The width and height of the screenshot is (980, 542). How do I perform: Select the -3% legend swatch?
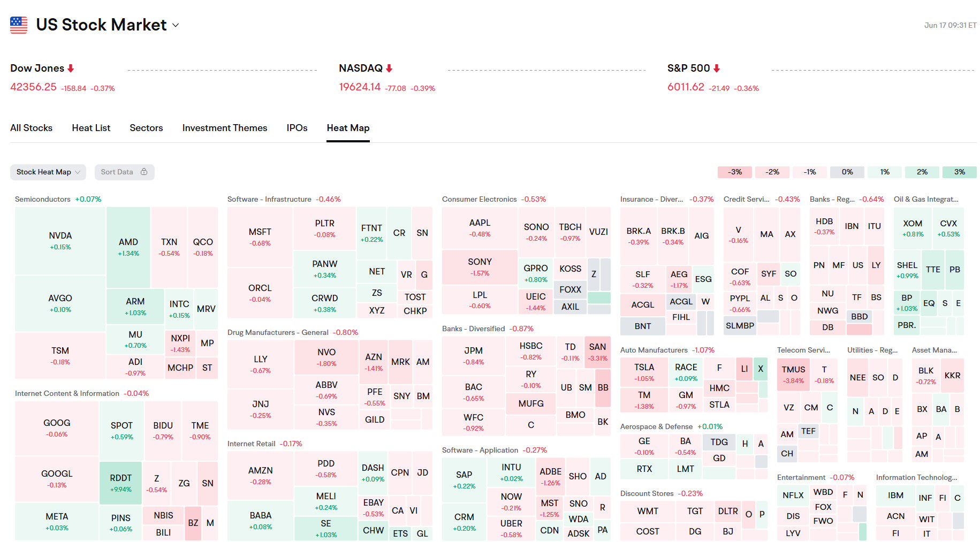735,172
